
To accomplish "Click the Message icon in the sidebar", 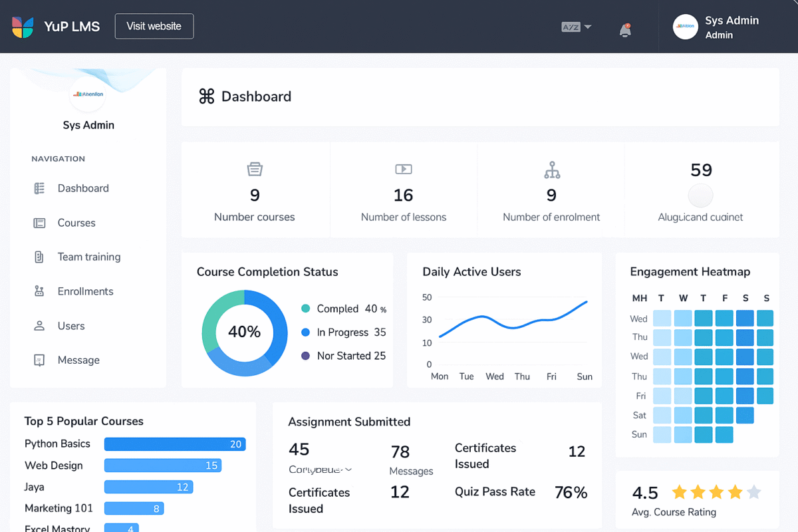I will tap(39, 360).
